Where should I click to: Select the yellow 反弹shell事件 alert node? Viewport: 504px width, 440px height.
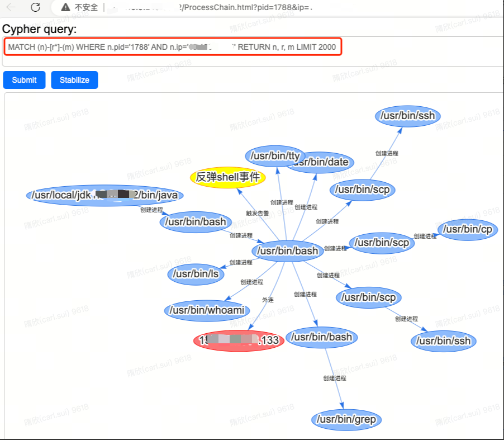[227, 177]
